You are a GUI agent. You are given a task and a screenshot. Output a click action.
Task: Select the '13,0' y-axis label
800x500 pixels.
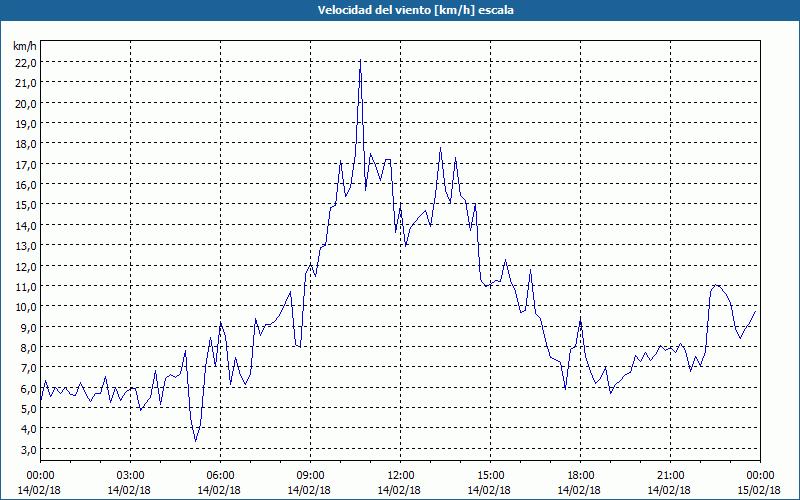pos(27,246)
